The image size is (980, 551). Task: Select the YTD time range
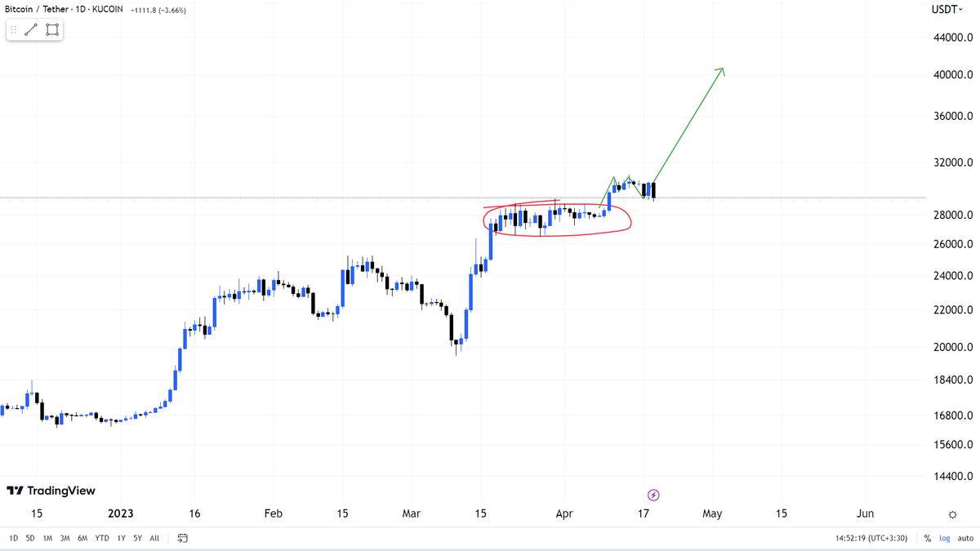click(x=102, y=538)
